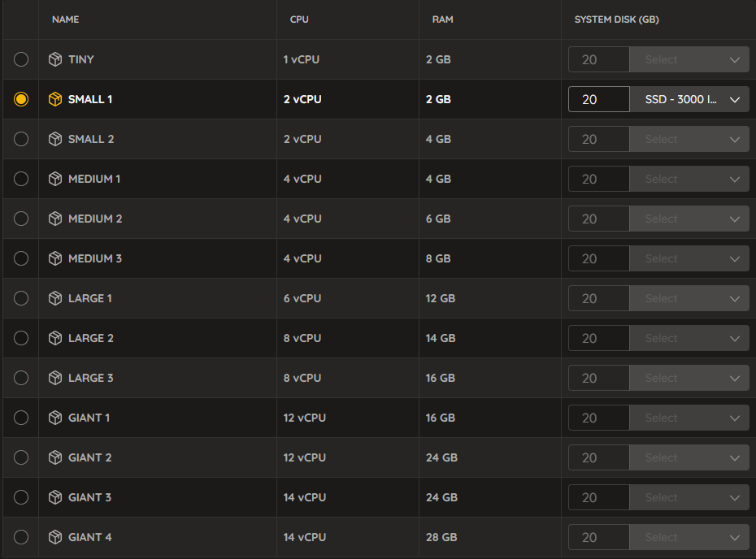The width and height of the screenshot is (756, 559).
Task: Click the 12 vCPU cell of GIANT 1
Action: (x=305, y=418)
